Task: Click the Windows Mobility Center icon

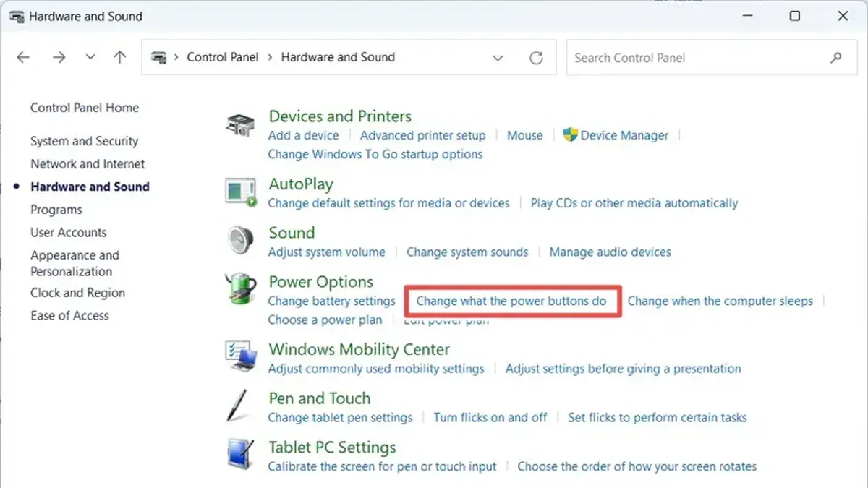Action: pyautogui.click(x=240, y=355)
